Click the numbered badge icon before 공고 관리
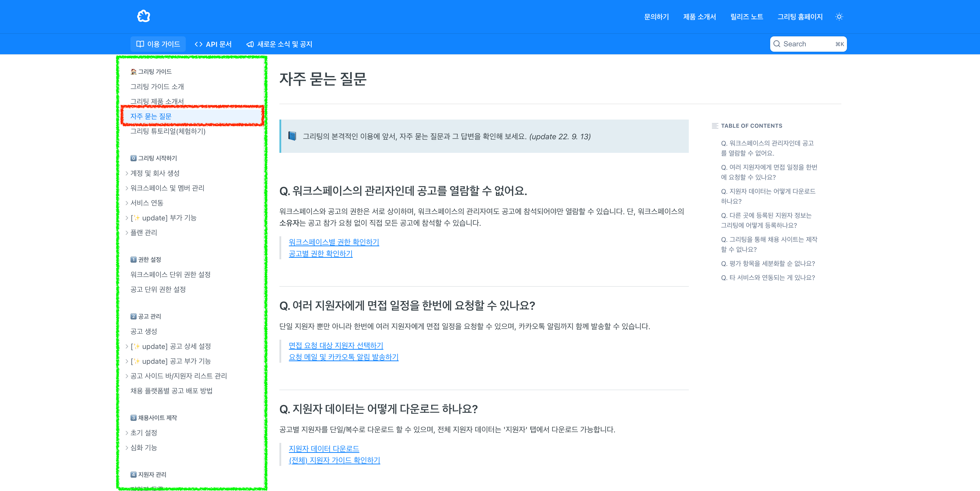The width and height of the screenshot is (980, 491). [x=133, y=316]
